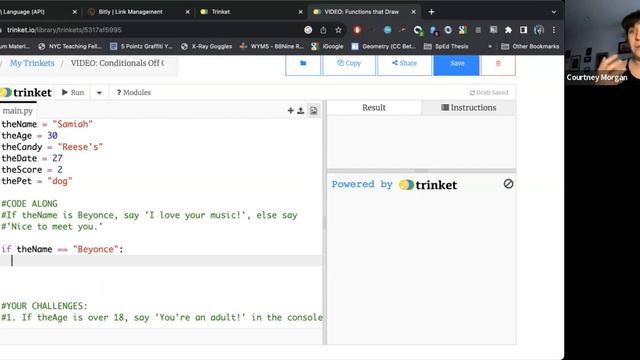The width and height of the screenshot is (640, 360).
Task: Open the red extension icon
Action: [x=357, y=30]
